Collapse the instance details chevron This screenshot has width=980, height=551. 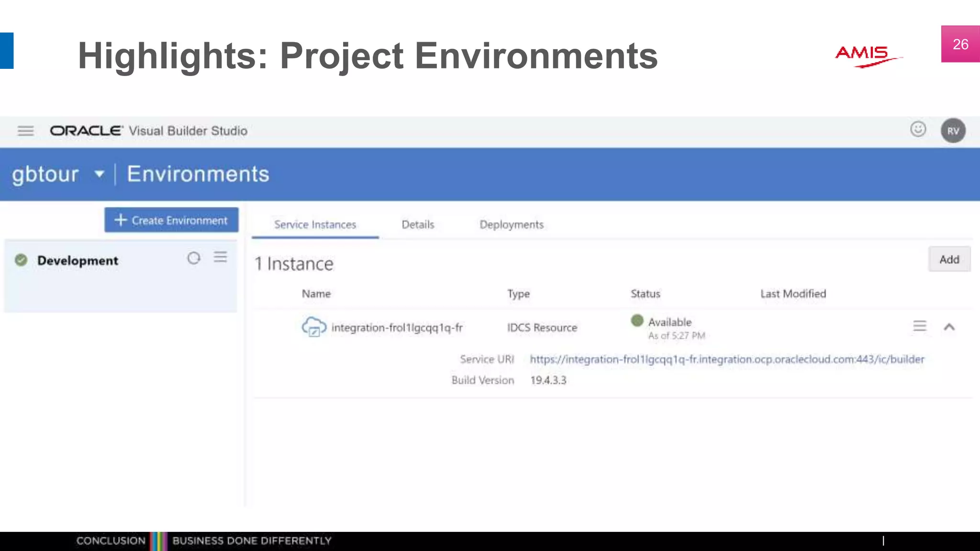click(949, 327)
